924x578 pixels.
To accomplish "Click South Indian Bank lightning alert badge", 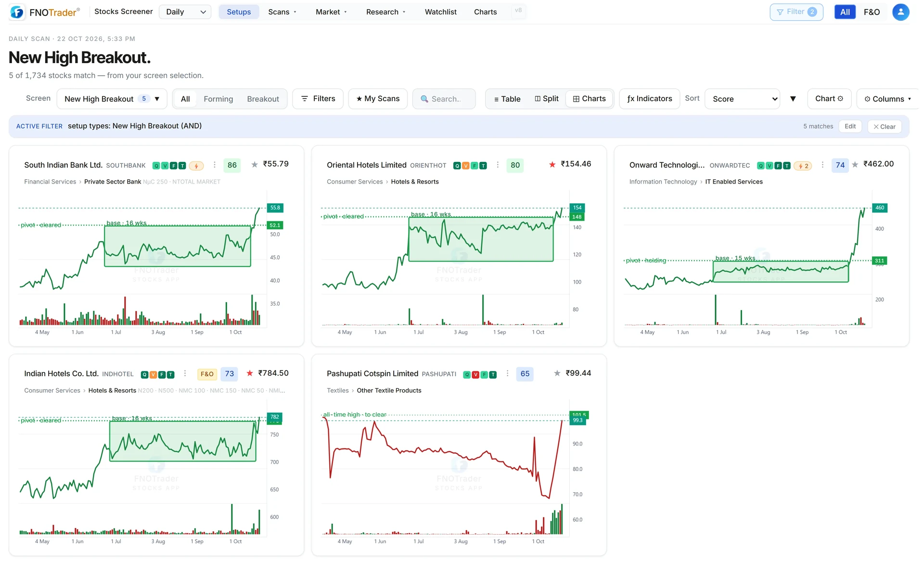I will click(x=196, y=166).
